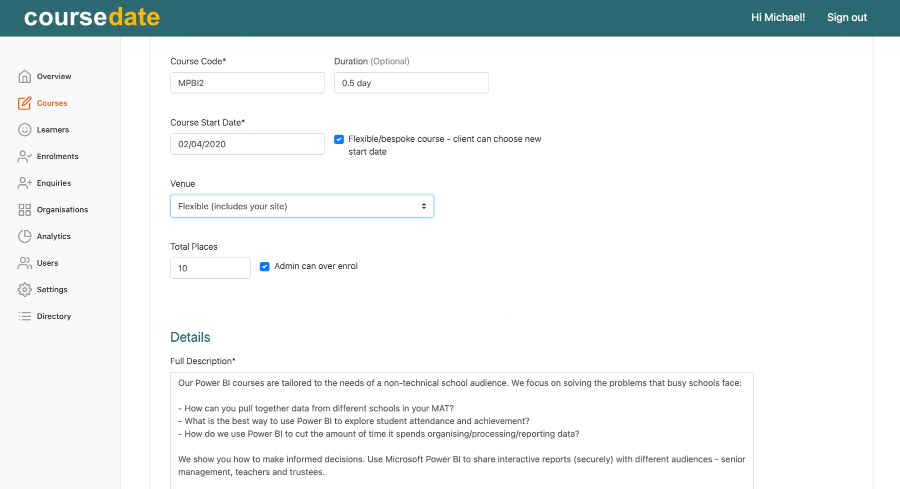Expand the Venue dropdown

301,206
